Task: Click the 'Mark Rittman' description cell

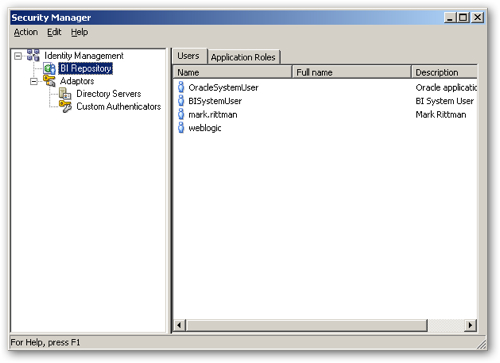Action: [441, 115]
